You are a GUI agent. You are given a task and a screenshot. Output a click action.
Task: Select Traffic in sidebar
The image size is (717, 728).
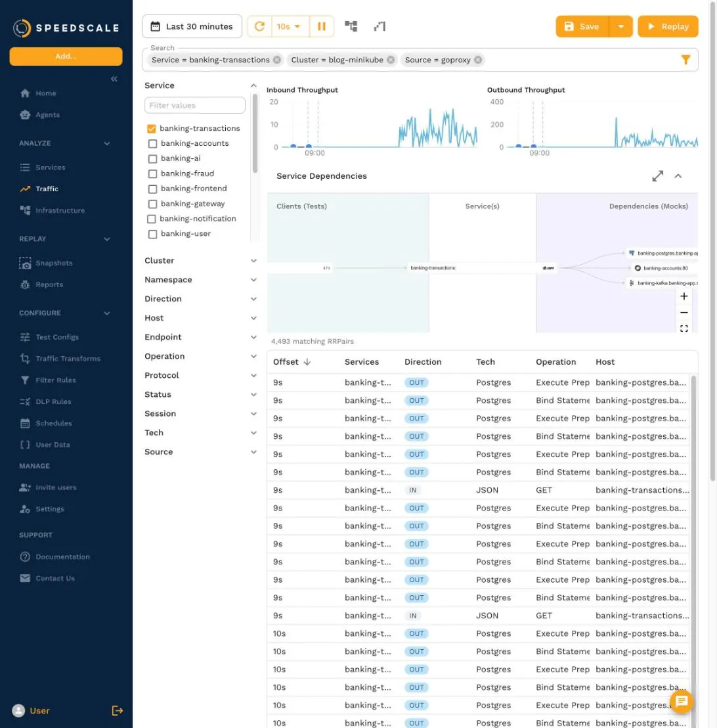coord(47,189)
